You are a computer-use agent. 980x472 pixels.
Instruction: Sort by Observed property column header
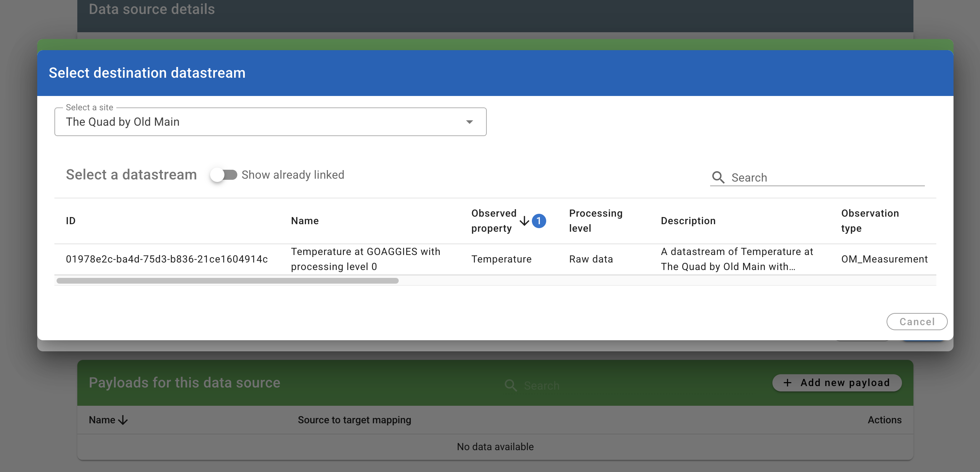click(x=494, y=221)
